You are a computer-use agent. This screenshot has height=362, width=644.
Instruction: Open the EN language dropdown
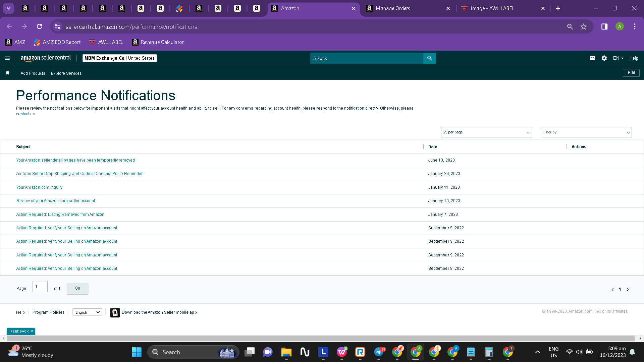coord(618,58)
